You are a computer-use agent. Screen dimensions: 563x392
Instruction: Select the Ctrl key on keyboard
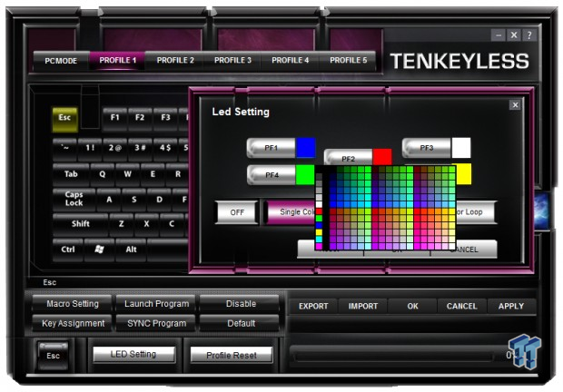coord(68,249)
